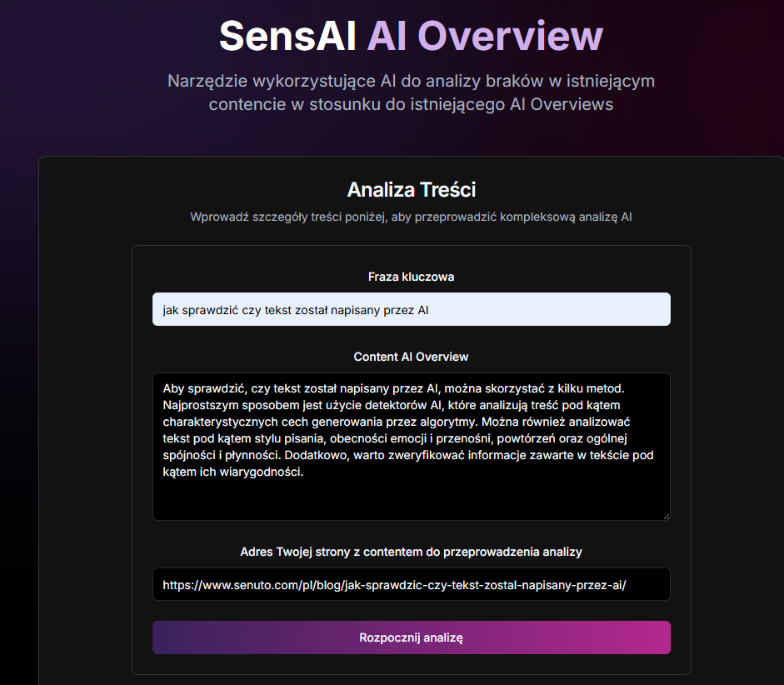
Task: Click the empty area below the text in the text area
Action: [411, 500]
